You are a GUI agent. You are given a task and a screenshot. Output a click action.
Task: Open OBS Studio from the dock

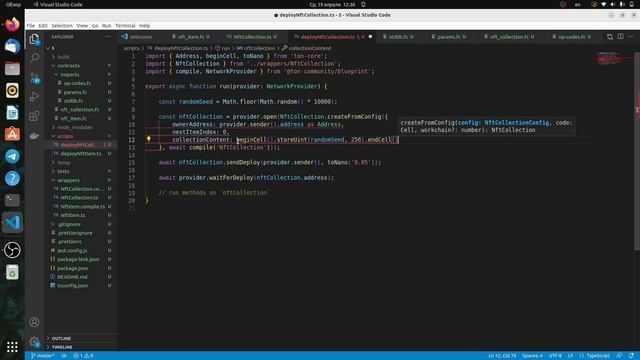tap(12, 250)
